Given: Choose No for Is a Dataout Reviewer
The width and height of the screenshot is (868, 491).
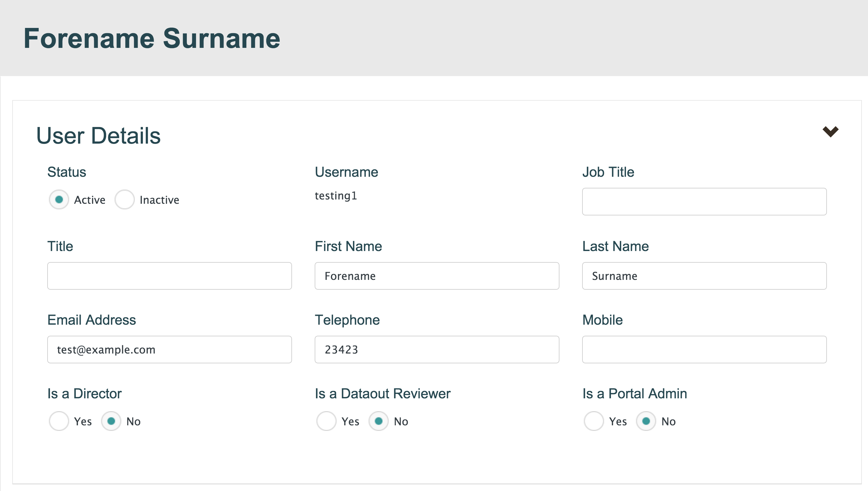Looking at the screenshot, I should point(378,421).
